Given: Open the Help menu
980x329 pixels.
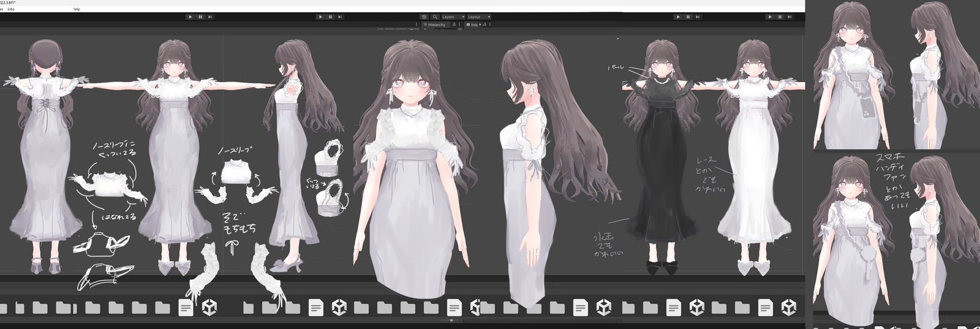Looking at the screenshot, I should (x=77, y=9).
